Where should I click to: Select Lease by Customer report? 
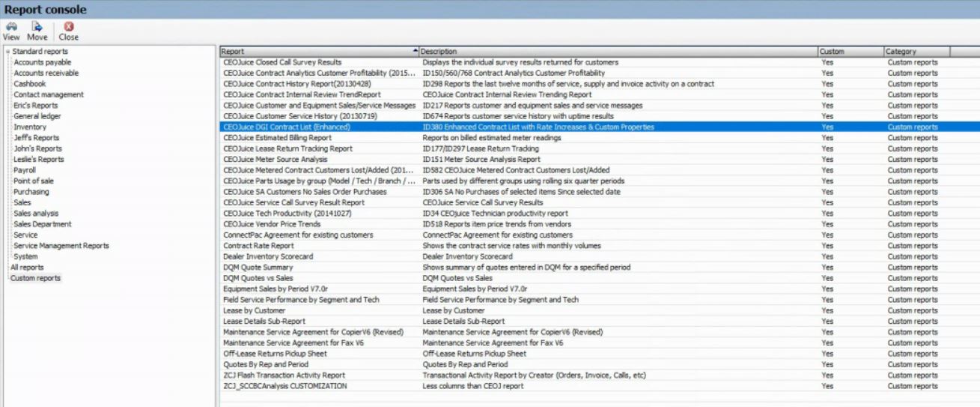tap(254, 310)
